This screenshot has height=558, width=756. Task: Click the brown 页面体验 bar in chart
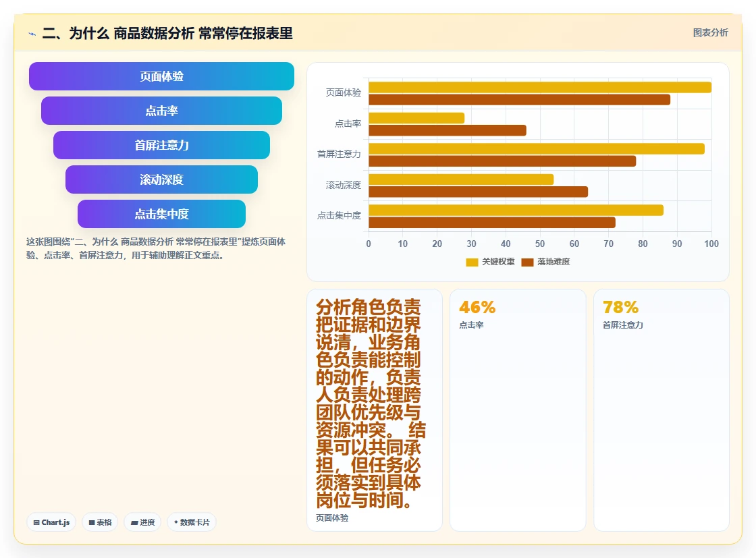(519, 100)
